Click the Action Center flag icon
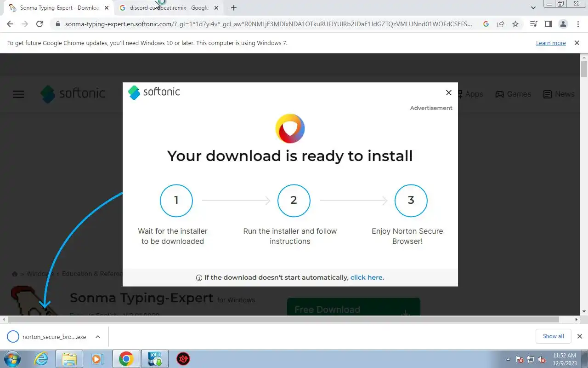The width and height of the screenshot is (588, 368). 520,359
